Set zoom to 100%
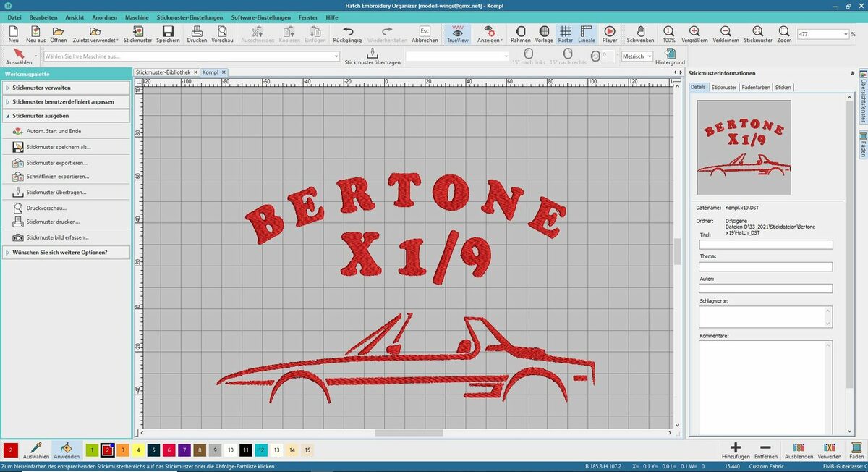868x472 pixels. pos(669,32)
